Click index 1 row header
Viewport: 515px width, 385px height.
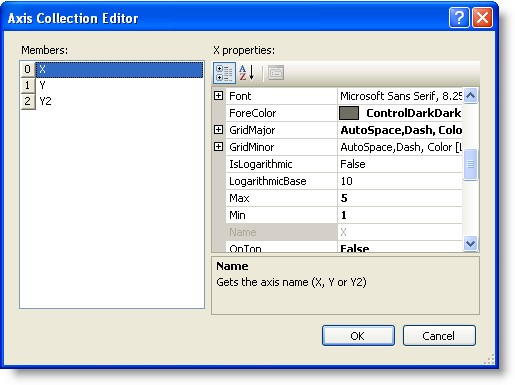28,85
